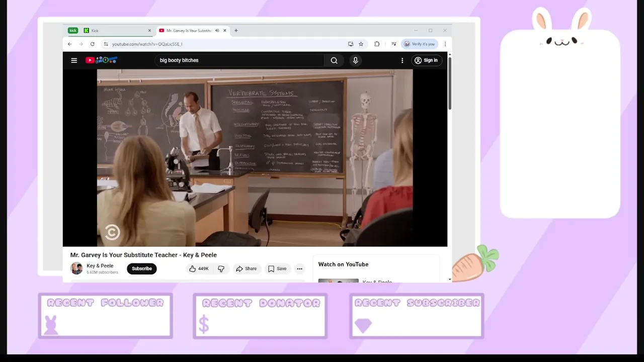Open the suggested video thumbnail

[x=339, y=281]
